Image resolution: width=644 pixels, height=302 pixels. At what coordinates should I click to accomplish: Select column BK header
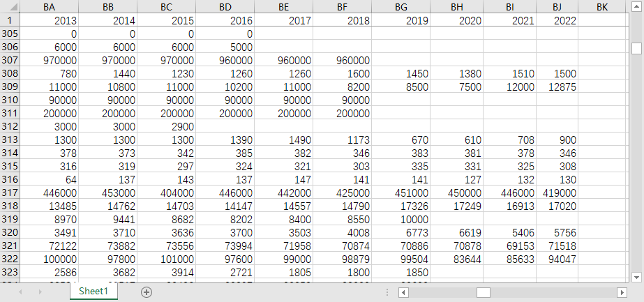coord(602,7)
